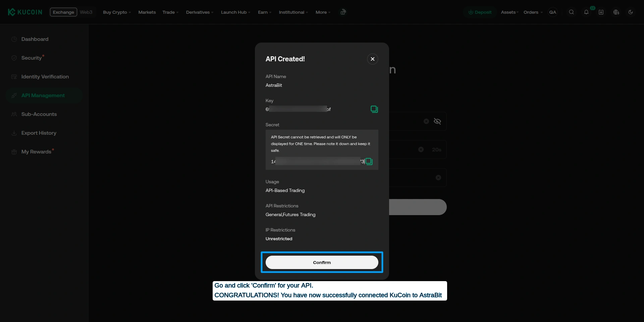Click the My Rewards gift icon

[14, 152]
